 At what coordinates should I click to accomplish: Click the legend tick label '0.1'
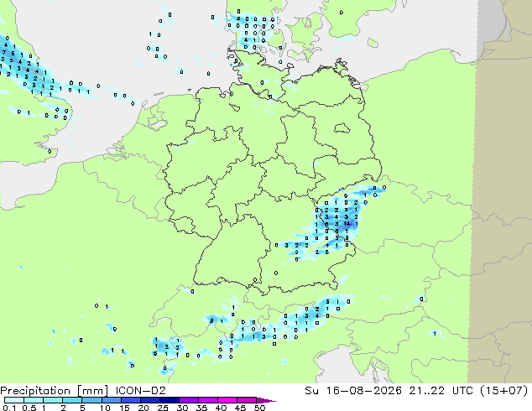(x=9, y=408)
